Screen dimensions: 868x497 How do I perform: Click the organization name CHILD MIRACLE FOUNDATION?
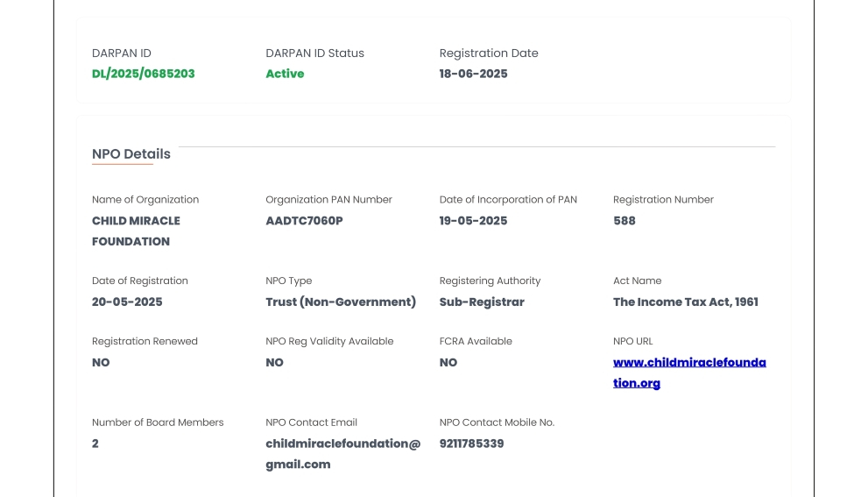coord(136,231)
